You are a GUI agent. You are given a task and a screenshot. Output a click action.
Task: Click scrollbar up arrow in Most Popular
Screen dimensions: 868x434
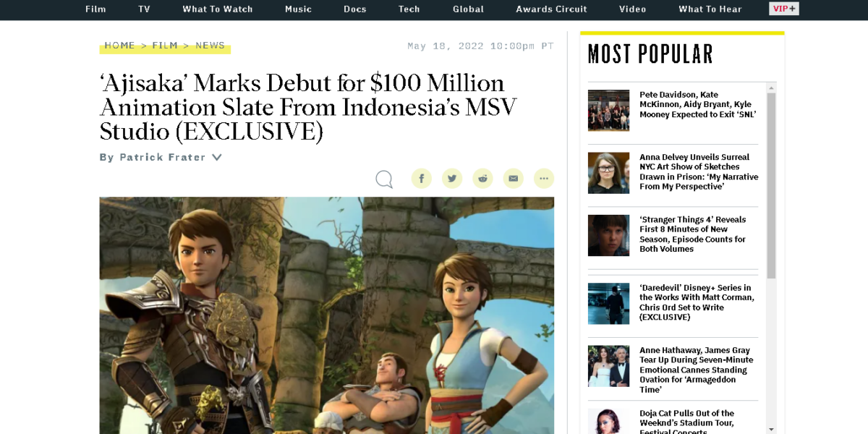[x=771, y=88]
